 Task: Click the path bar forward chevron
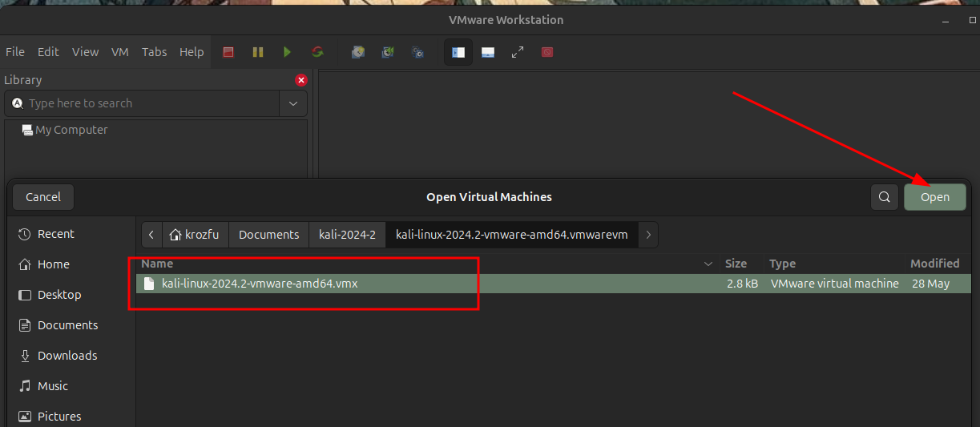pyautogui.click(x=647, y=235)
